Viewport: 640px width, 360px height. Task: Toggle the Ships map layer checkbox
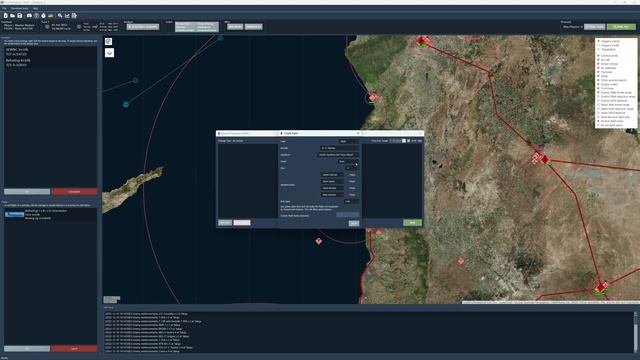point(598,76)
